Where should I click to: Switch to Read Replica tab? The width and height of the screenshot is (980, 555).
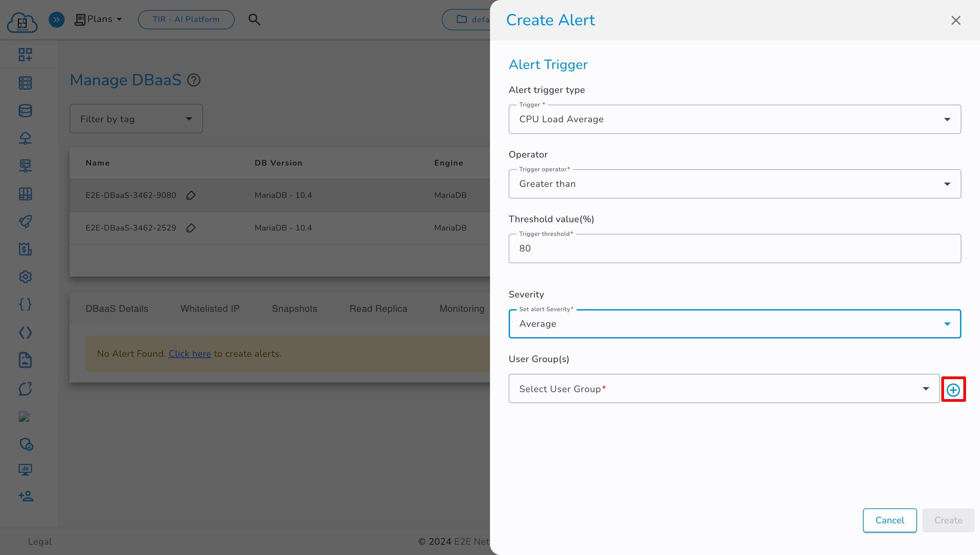[x=378, y=309]
